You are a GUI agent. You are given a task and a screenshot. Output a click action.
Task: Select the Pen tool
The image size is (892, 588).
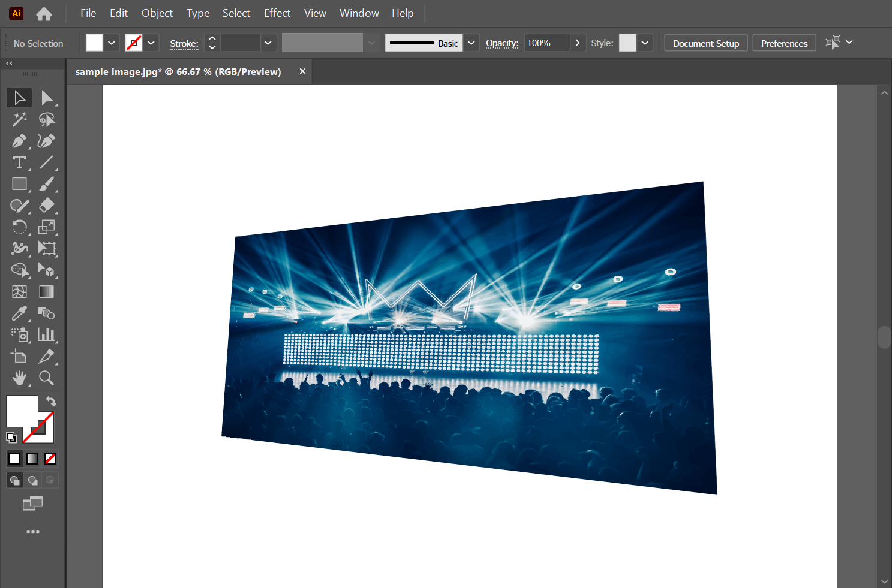pyautogui.click(x=19, y=141)
